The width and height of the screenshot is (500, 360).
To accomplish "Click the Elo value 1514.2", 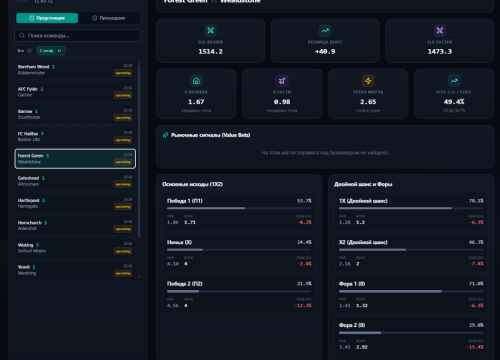I will click(x=210, y=52).
